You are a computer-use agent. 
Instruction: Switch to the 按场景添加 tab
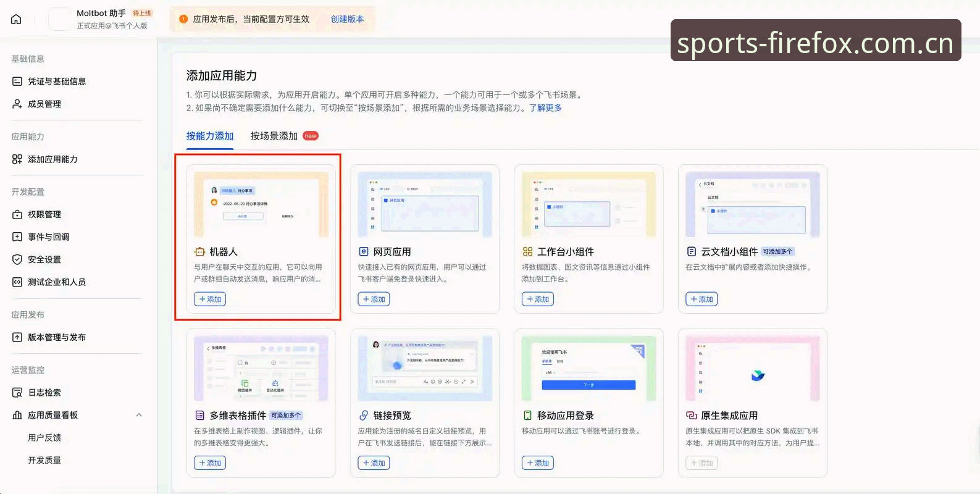274,136
